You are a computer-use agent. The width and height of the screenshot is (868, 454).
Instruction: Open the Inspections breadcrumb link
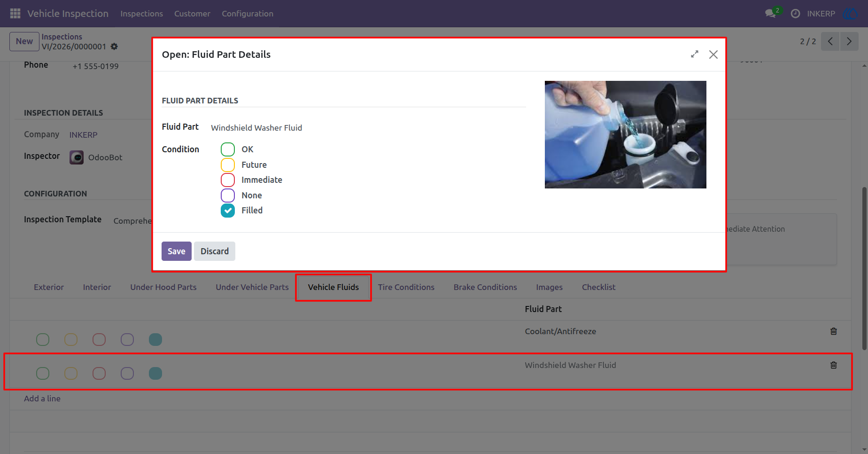point(62,37)
